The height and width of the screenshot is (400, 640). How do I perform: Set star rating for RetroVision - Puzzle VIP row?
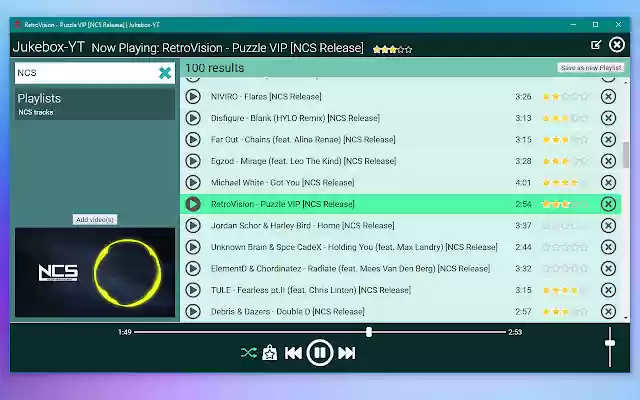(x=565, y=204)
